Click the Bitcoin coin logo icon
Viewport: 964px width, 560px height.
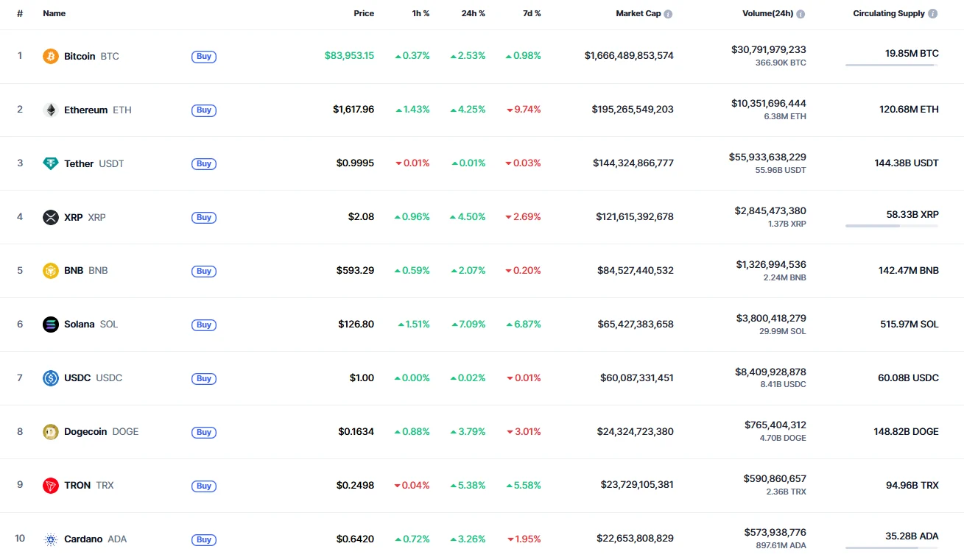click(x=51, y=56)
